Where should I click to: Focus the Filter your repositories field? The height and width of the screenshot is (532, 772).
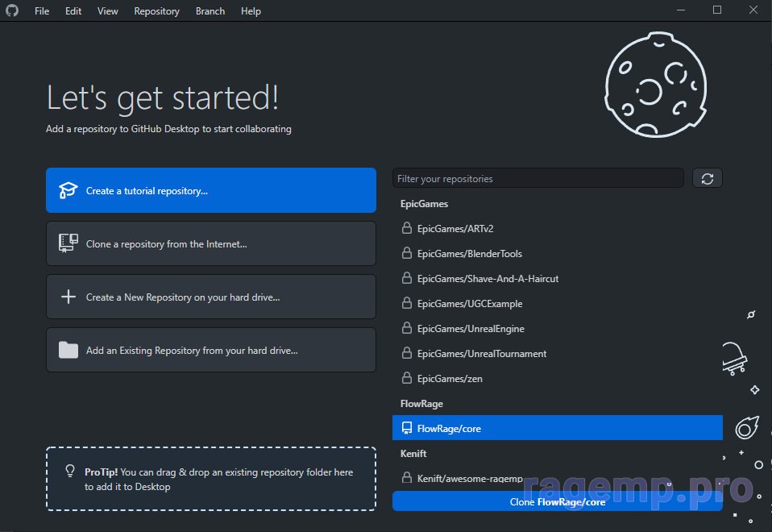(538, 178)
